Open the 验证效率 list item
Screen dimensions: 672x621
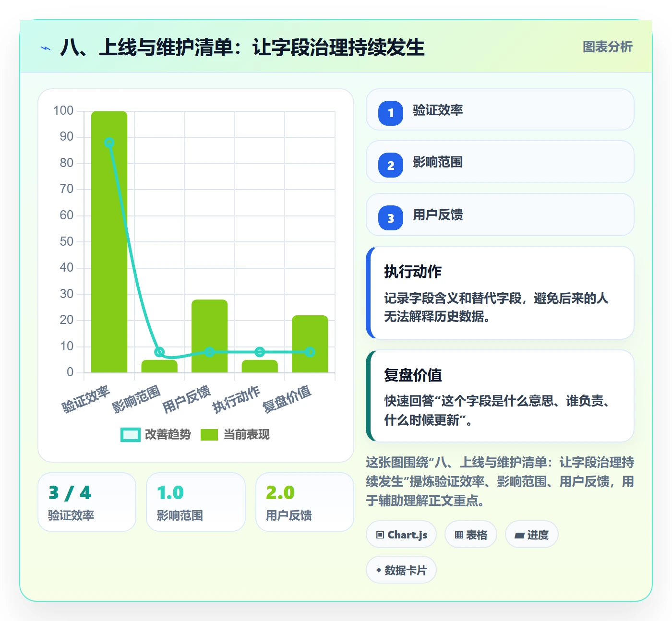tap(500, 109)
